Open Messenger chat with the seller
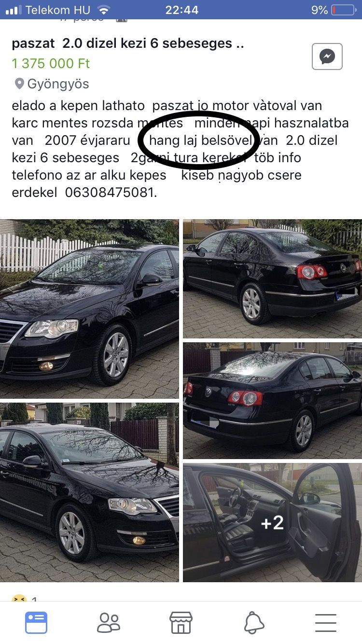The height and width of the screenshot is (644, 362). click(327, 56)
